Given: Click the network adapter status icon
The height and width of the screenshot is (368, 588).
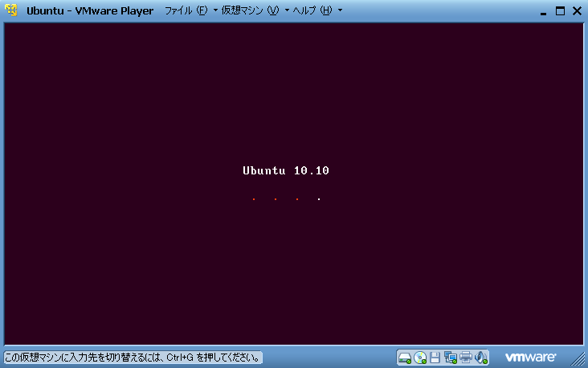Looking at the screenshot, I should 451,358.
